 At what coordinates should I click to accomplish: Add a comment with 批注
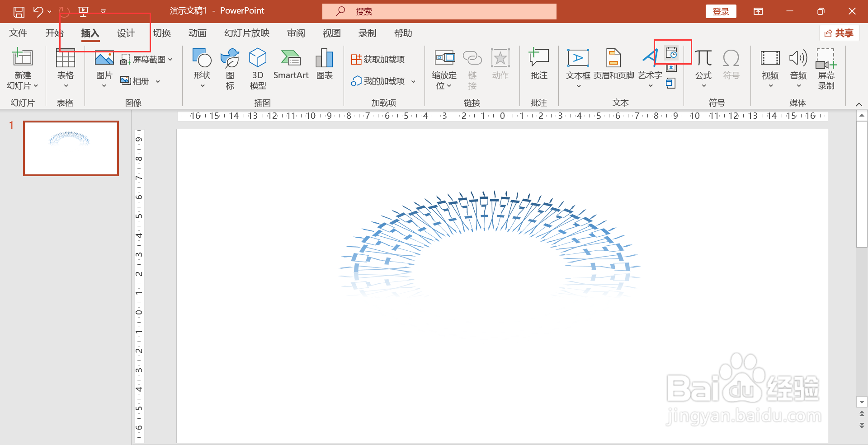(x=539, y=64)
